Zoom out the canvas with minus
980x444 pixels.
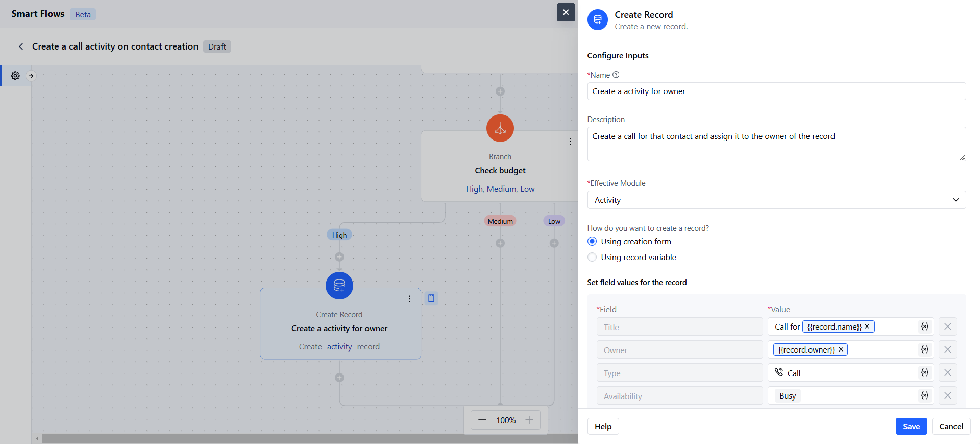482,420
